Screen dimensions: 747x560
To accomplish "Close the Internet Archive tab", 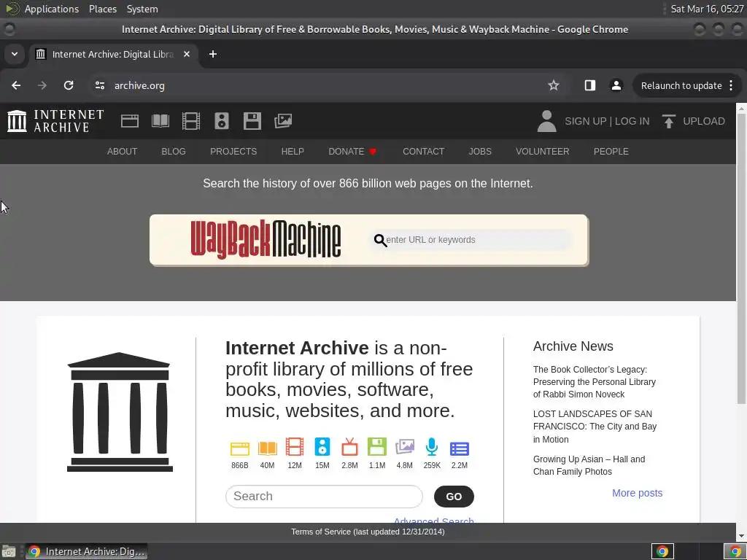I will [187, 54].
